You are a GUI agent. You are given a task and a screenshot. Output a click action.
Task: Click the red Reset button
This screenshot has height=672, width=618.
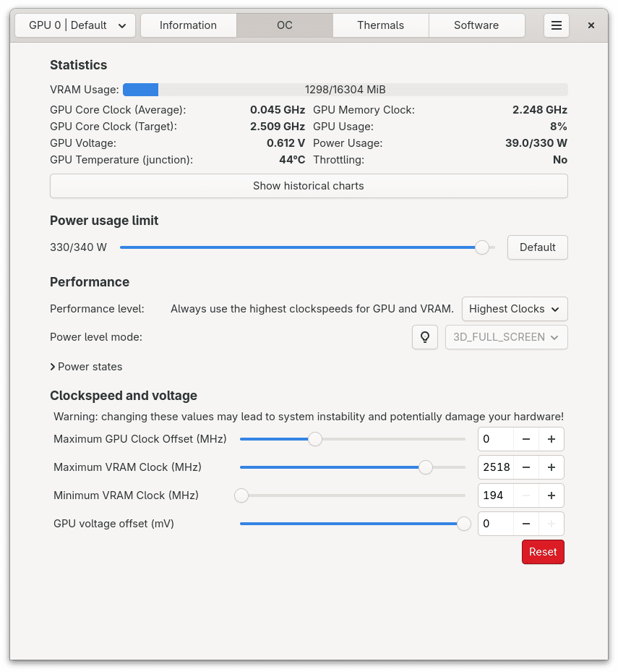point(543,552)
